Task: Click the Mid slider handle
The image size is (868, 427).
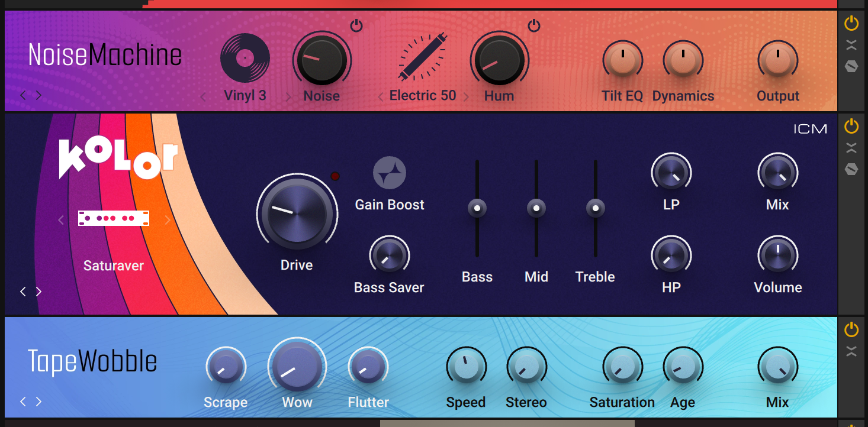Action: 536,208
